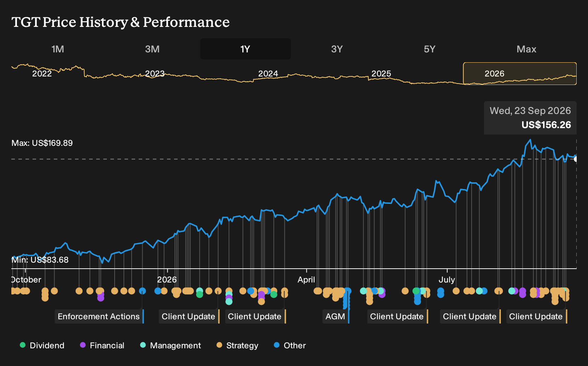The height and width of the screenshot is (366, 588).
Task: Click the purple Financial legend dot
Action: [83, 345]
